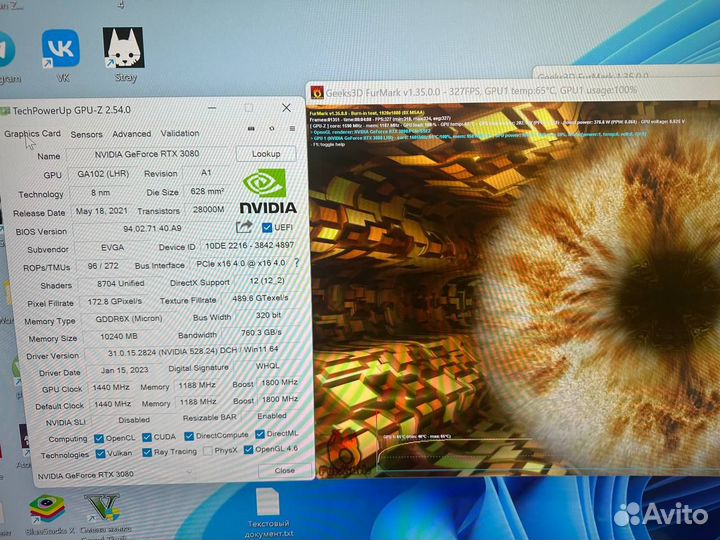Click the Transistors value 28000M
Viewport: 720px width, 540px height.
point(208,209)
